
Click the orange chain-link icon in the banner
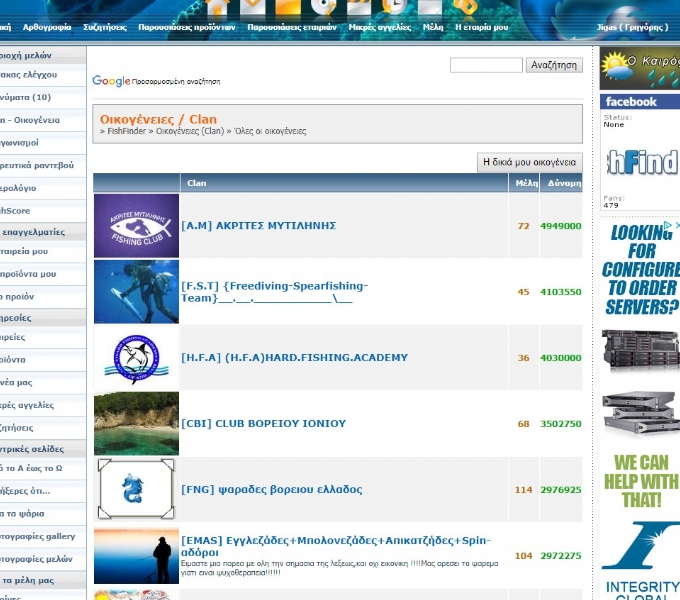[x=466, y=7]
